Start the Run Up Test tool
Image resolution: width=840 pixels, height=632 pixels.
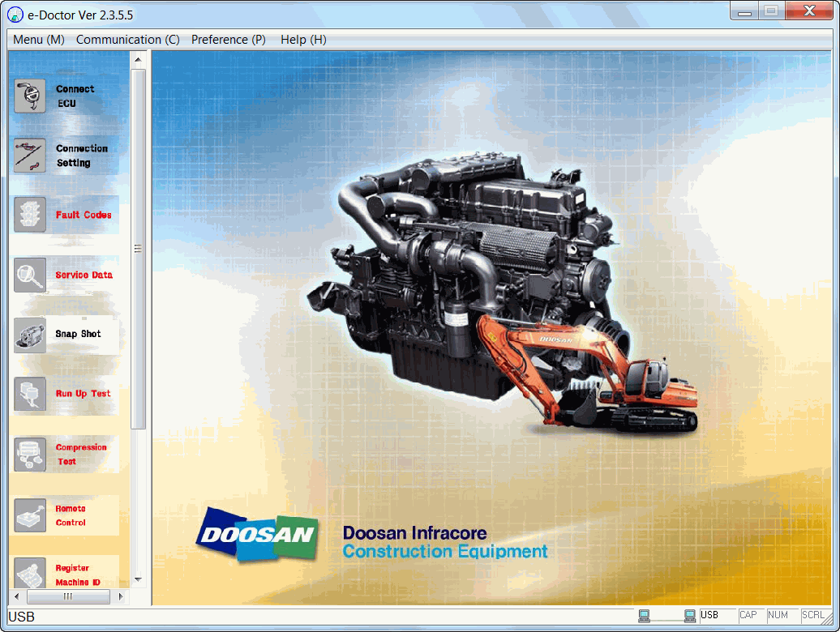[x=65, y=394]
